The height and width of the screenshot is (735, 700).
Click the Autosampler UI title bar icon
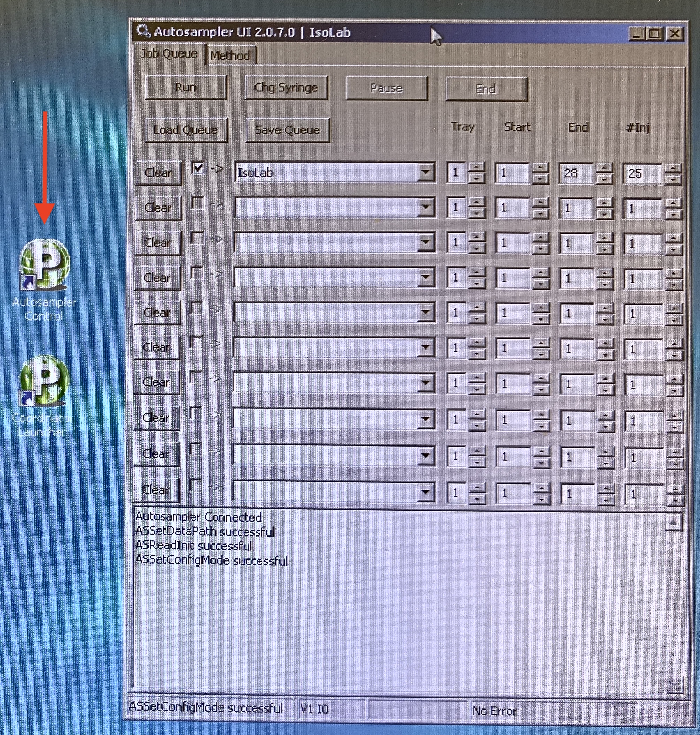click(x=143, y=31)
